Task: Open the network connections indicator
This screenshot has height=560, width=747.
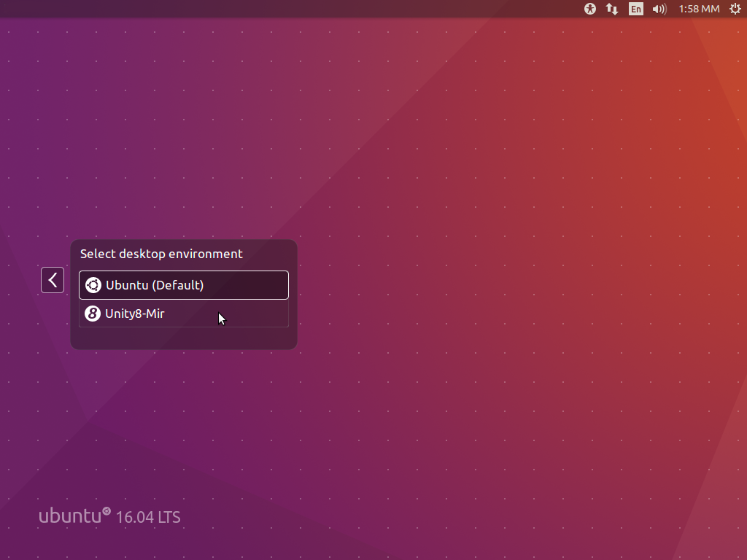Action: point(612,9)
